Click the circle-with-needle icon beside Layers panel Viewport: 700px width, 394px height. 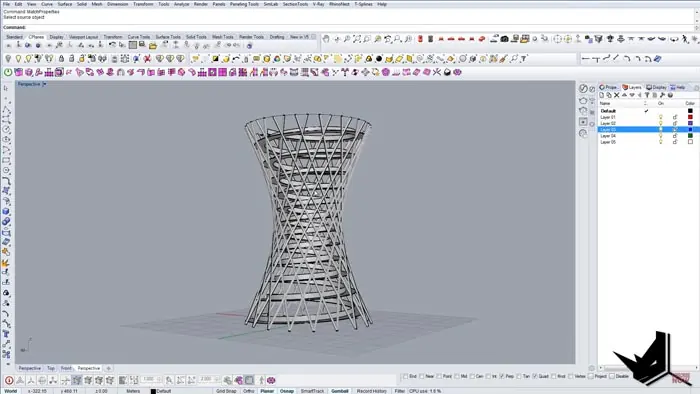(x=583, y=88)
